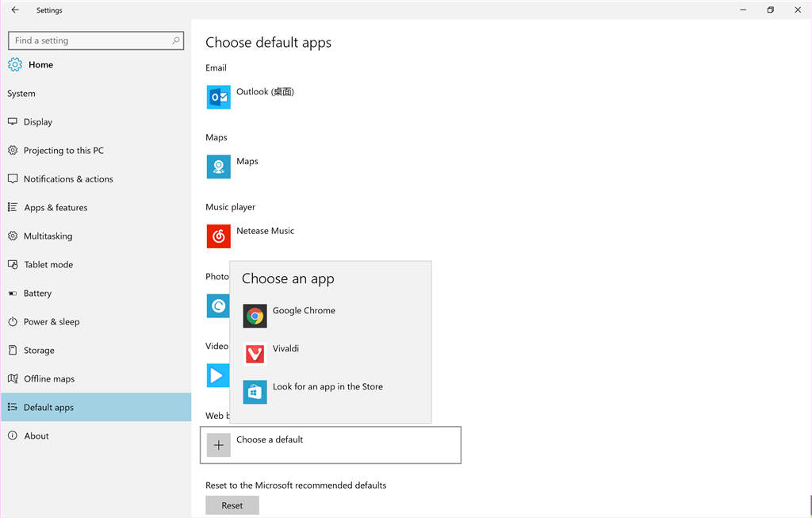Open Projecting to this PC settings
Screen dimensions: 812x518
pyautogui.click(x=96, y=150)
